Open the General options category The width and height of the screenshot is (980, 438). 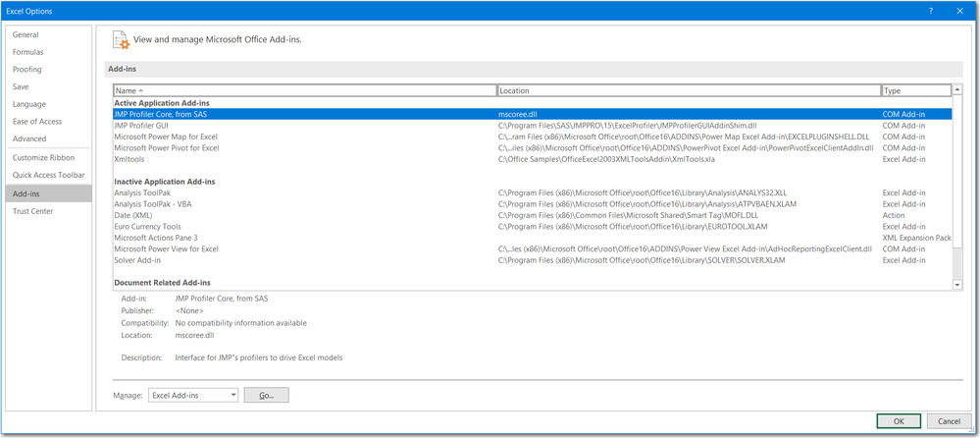pyautogui.click(x=49, y=35)
